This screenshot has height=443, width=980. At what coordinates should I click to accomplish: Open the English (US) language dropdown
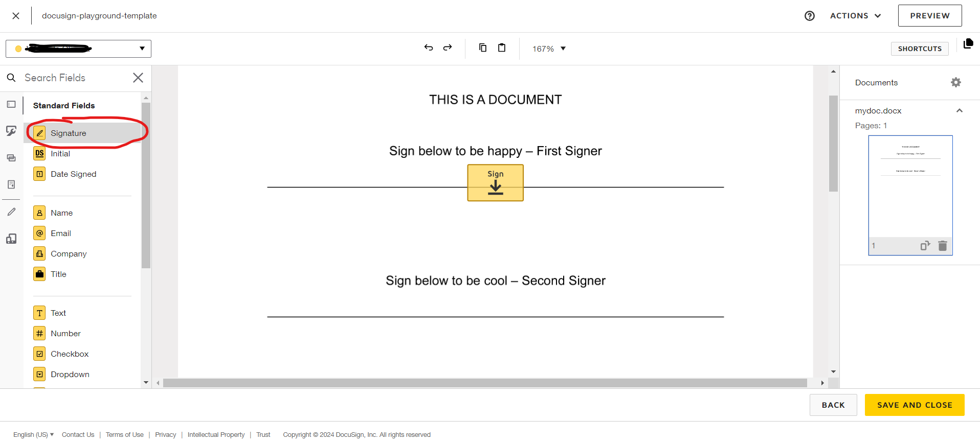[33, 435]
